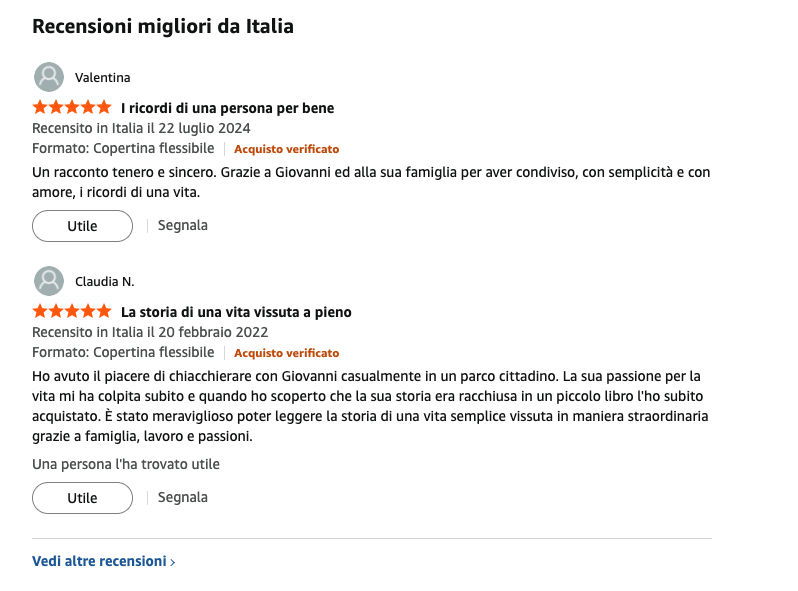The width and height of the screenshot is (798, 591).
Task: Click Valentina's profile avatar icon
Action: [49, 77]
